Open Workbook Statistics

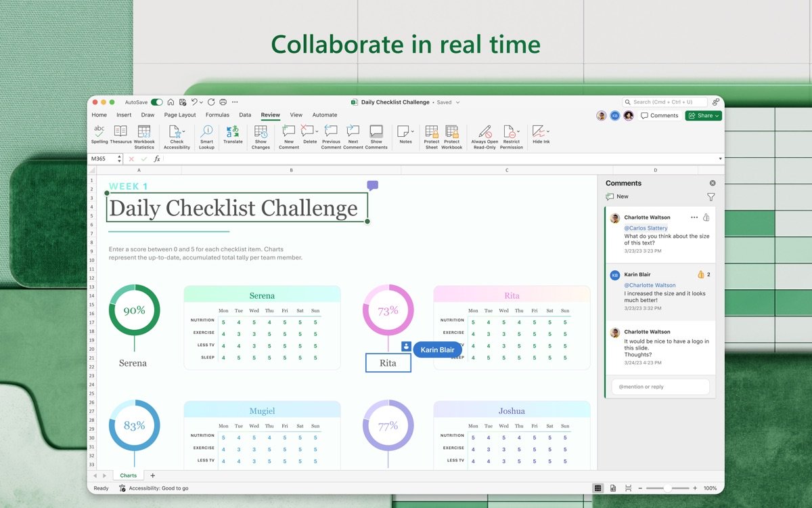[144, 134]
